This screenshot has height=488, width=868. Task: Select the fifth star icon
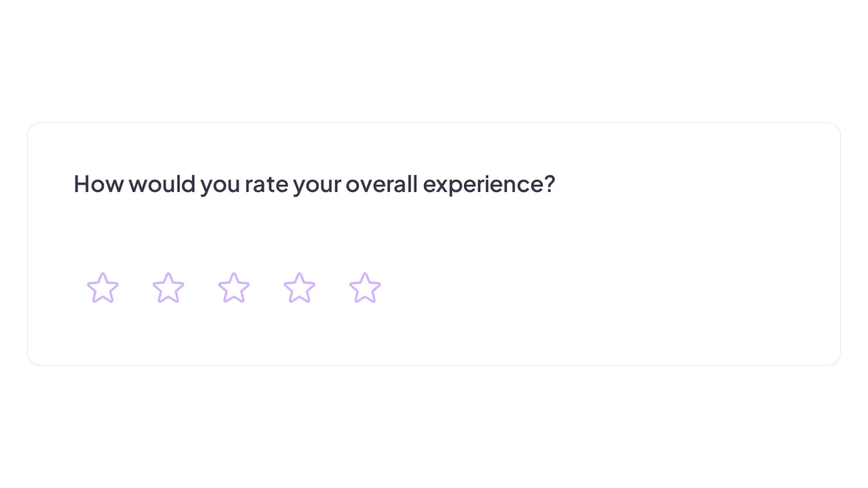(x=365, y=288)
